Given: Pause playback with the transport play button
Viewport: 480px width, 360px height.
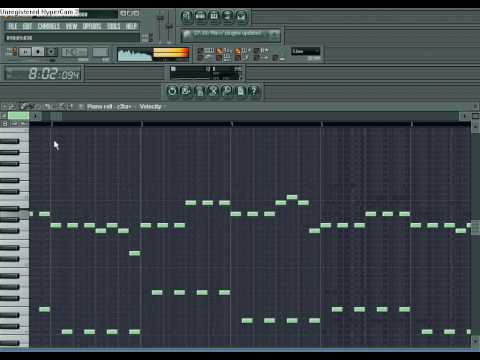Looking at the screenshot, I should [x=25, y=52].
